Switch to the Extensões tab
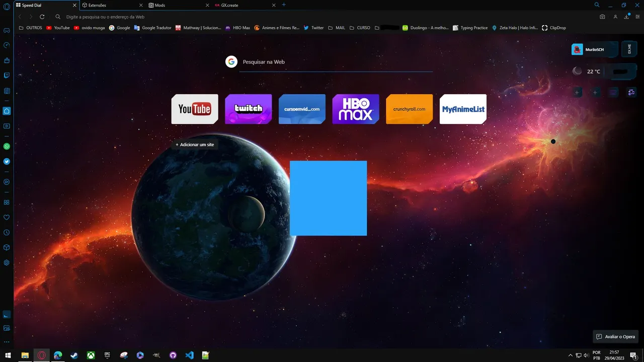644x362 pixels. point(113,5)
